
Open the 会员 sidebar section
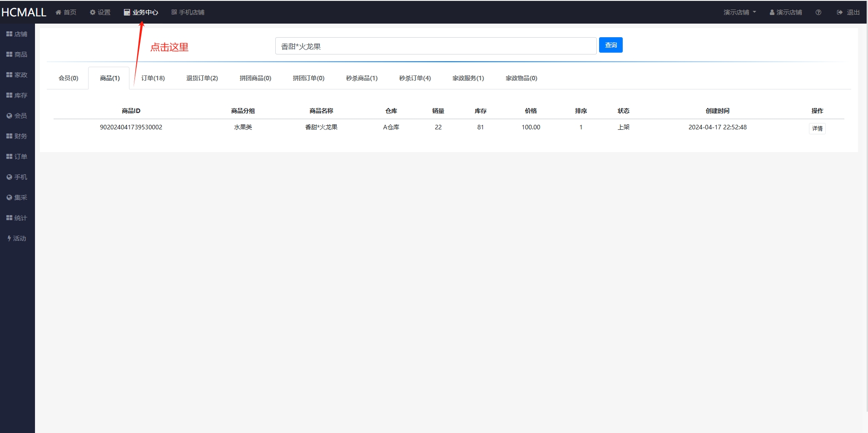(x=17, y=116)
